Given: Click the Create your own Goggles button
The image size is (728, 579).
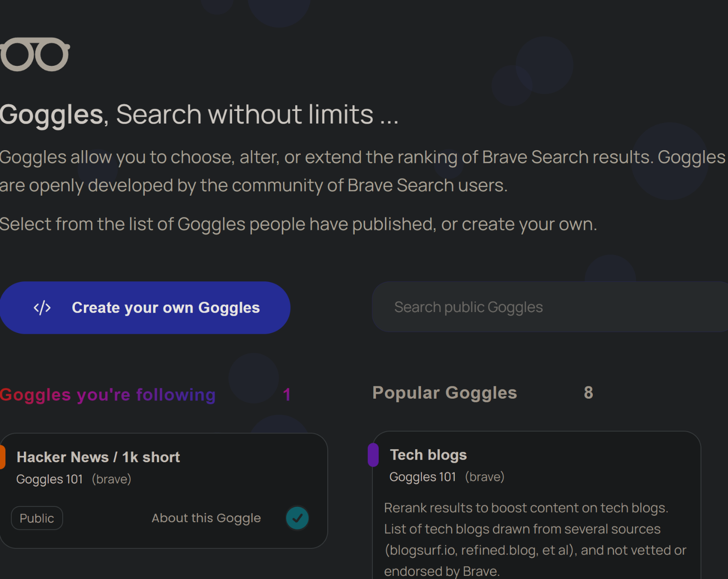Looking at the screenshot, I should (x=145, y=308).
